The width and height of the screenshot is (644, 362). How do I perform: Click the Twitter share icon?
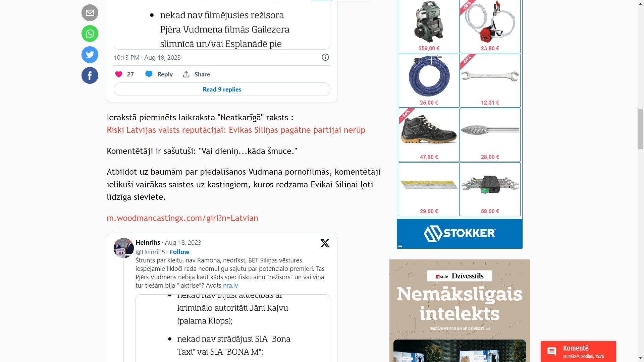[90, 54]
